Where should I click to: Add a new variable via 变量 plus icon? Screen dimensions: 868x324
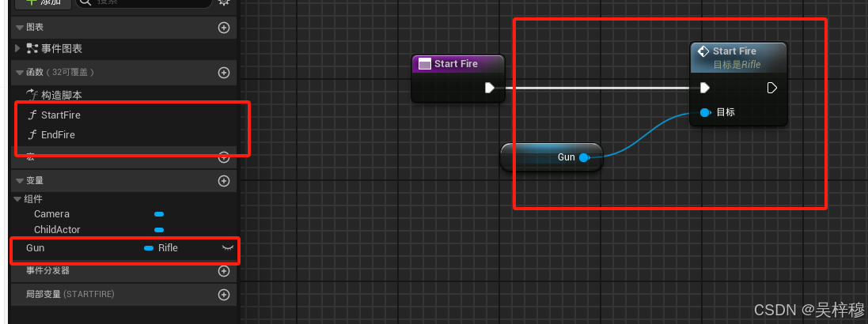pos(224,181)
